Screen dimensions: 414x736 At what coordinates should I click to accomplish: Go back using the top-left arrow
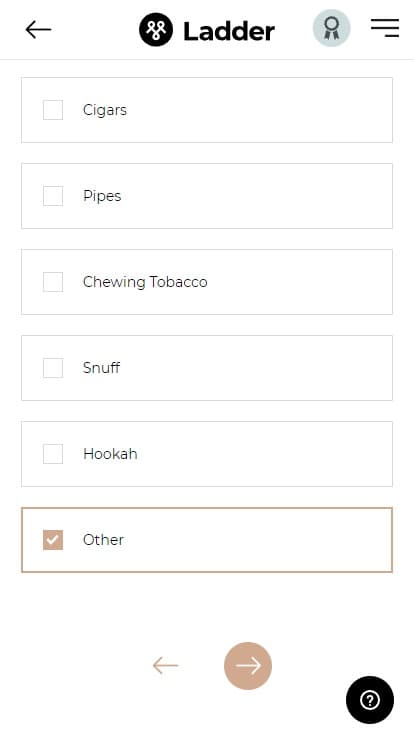38,30
